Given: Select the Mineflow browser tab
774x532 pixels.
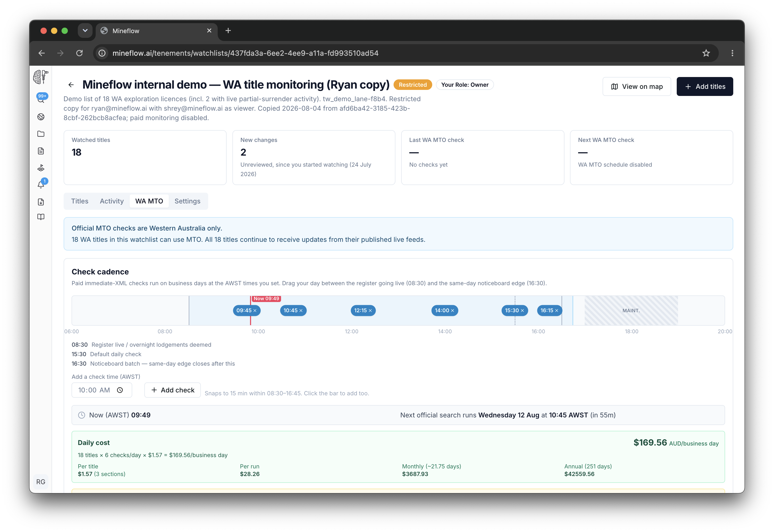Looking at the screenshot, I should point(157,31).
